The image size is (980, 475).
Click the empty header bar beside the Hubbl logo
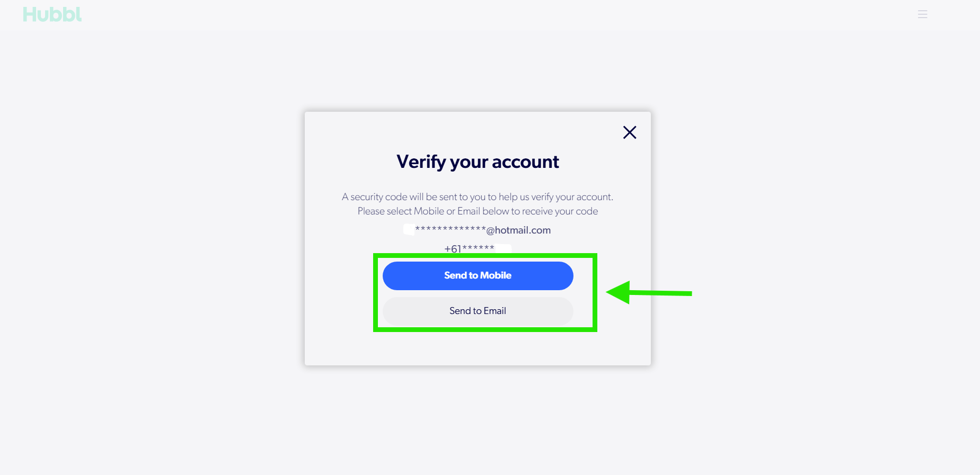coord(477,14)
